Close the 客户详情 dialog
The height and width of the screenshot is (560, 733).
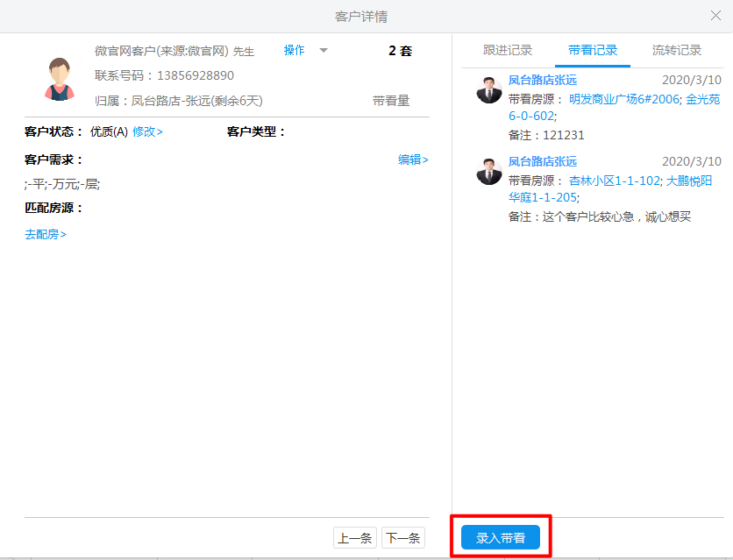(715, 16)
